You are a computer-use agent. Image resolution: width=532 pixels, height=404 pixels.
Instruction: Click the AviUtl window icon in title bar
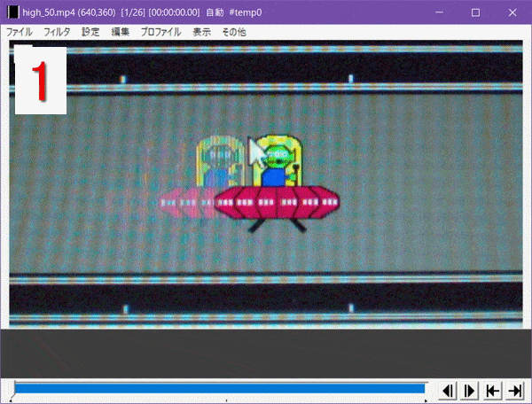(x=13, y=12)
